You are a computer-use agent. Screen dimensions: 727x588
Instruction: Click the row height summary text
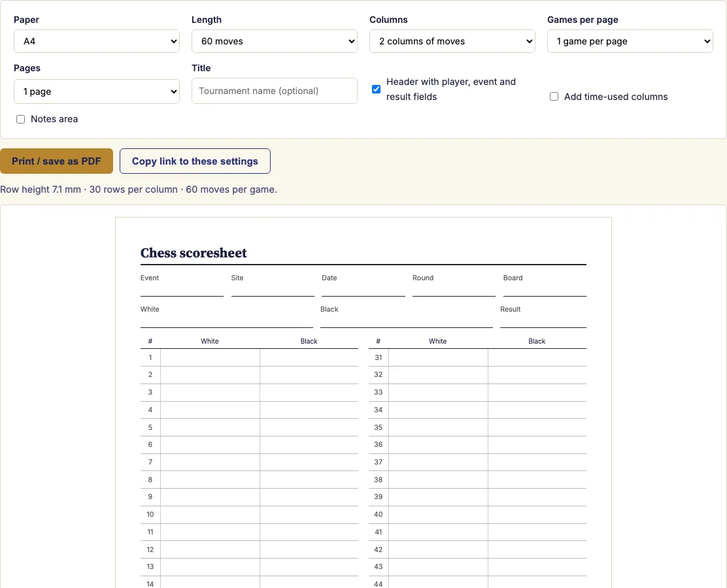tap(139, 189)
